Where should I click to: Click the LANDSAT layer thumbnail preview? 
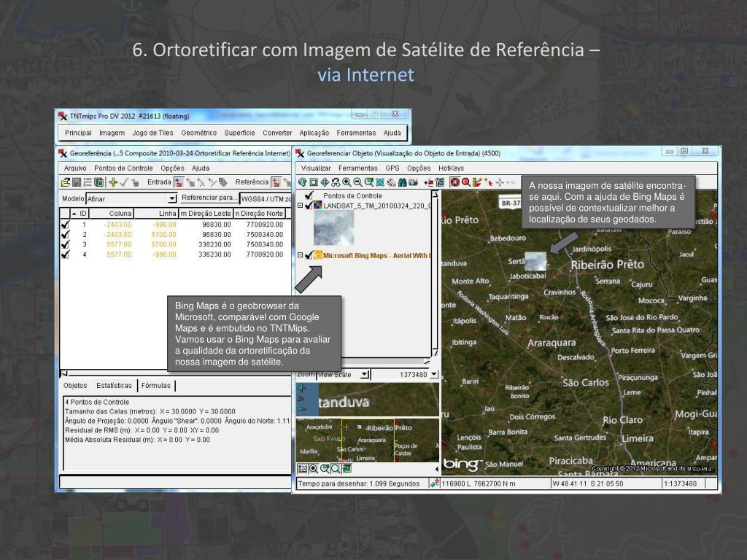coord(333,228)
